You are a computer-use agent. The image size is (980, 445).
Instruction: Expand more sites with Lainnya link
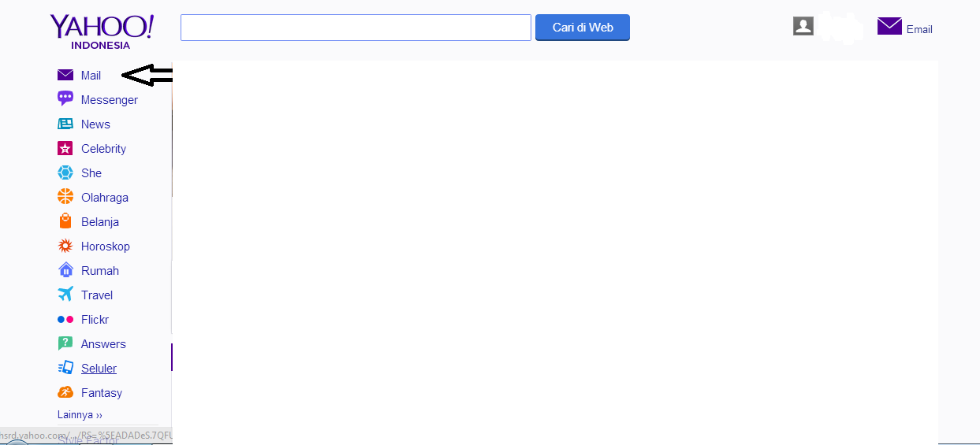[80, 414]
